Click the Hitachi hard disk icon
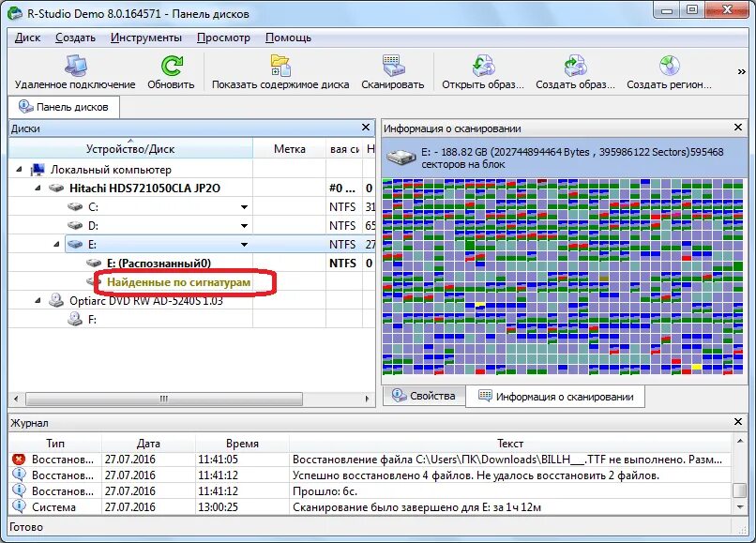The width and height of the screenshot is (756, 543). [x=56, y=189]
